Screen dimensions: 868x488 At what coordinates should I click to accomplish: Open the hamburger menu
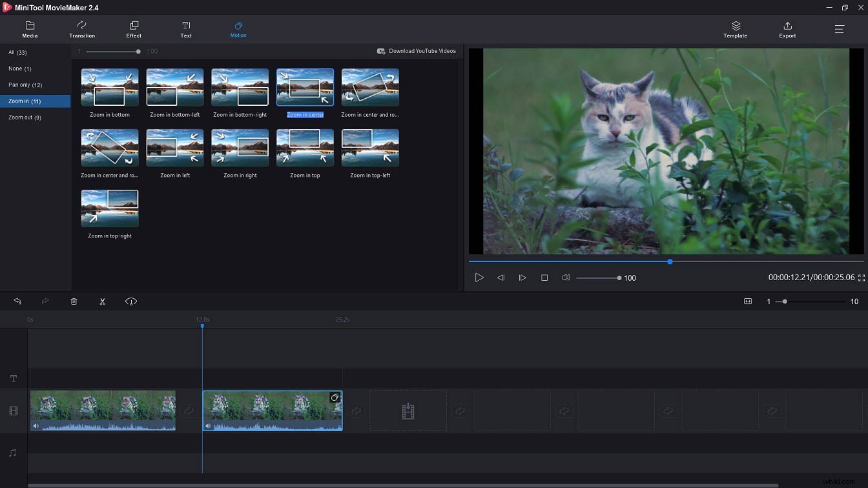click(839, 29)
